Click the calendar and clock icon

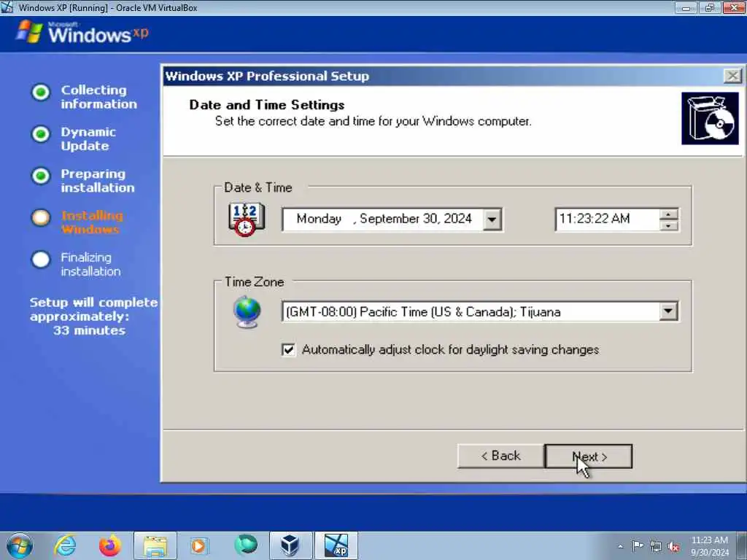click(x=247, y=219)
